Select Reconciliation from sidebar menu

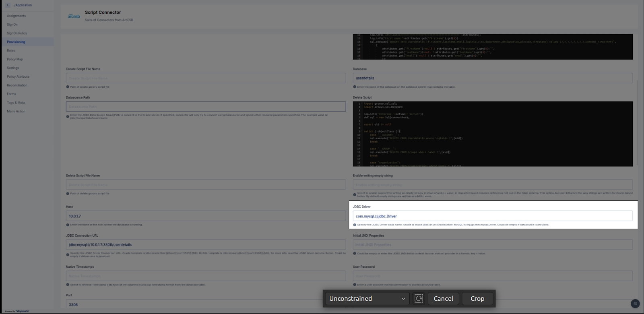coord(17,85)
